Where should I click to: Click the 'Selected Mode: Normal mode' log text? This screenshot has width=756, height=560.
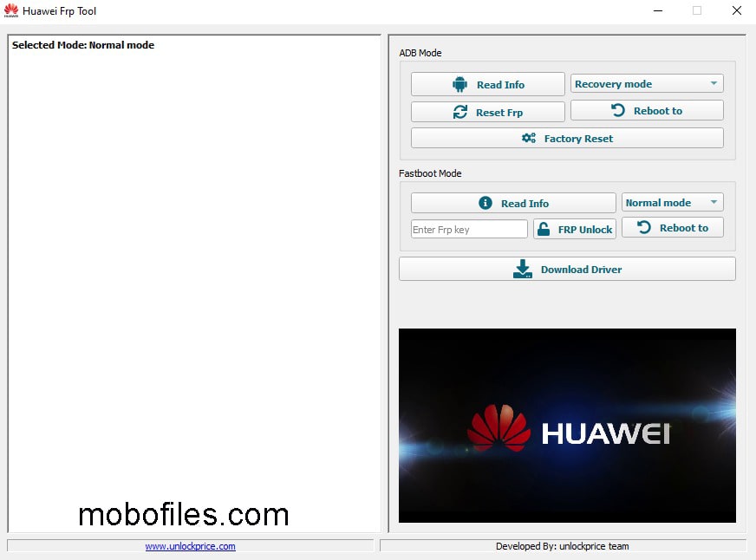point(83,45)
